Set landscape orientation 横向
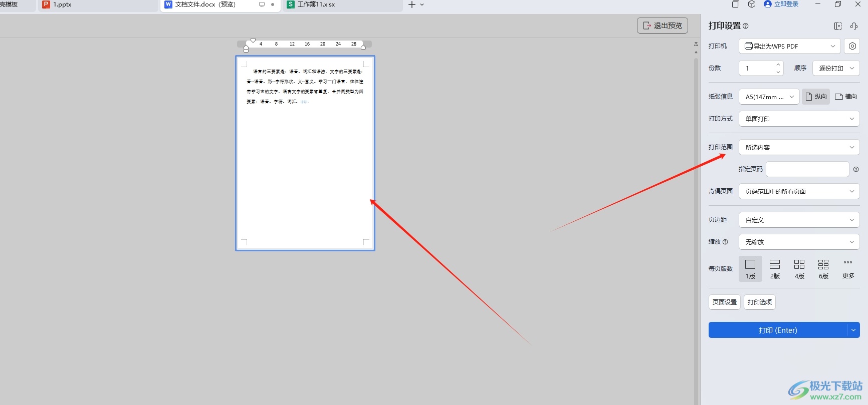Screen dimensions: 868x405 [846, 97]
